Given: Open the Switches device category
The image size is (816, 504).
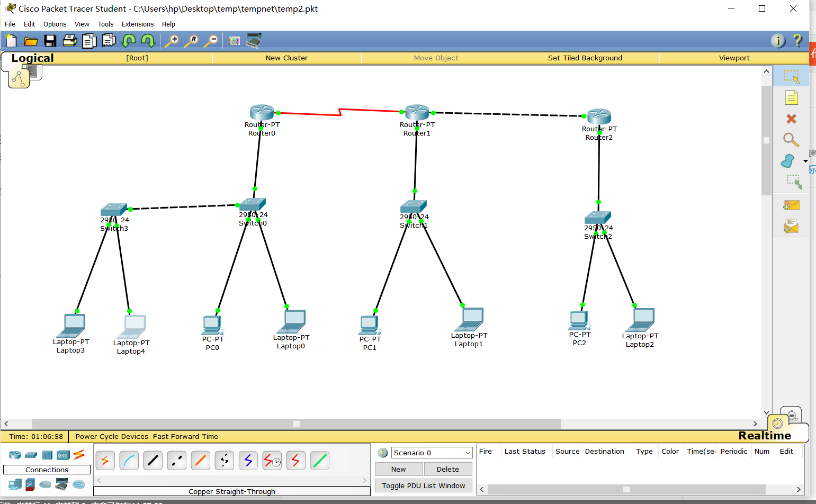Looking at the screenshot, I should point(31,455).
